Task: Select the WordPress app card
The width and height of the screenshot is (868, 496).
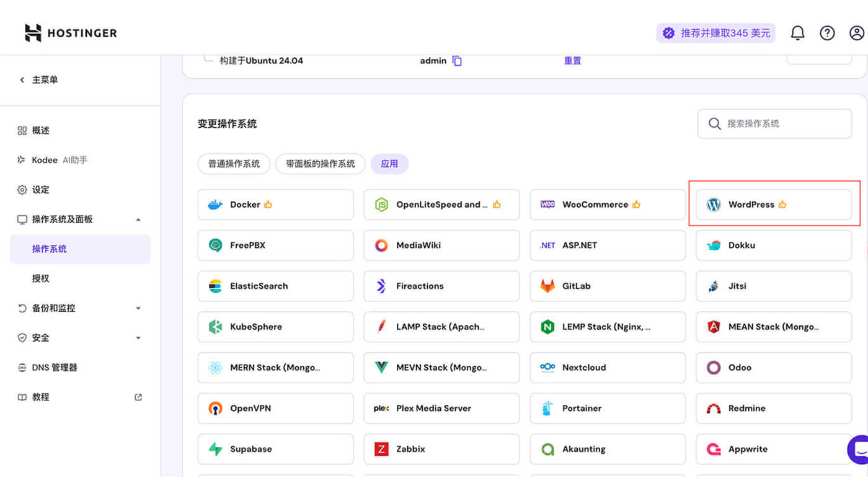Action: pyautogui.click(x=774, y=205)
